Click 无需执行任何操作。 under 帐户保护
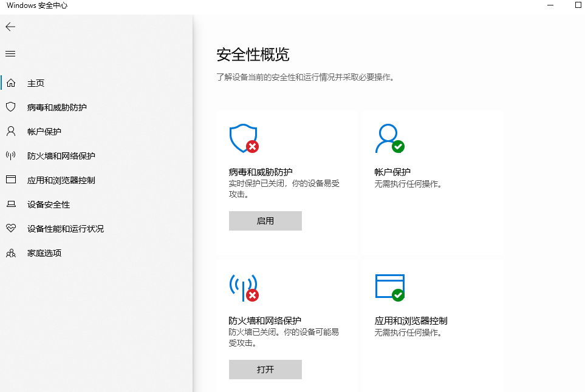 (x=408, y=184)
